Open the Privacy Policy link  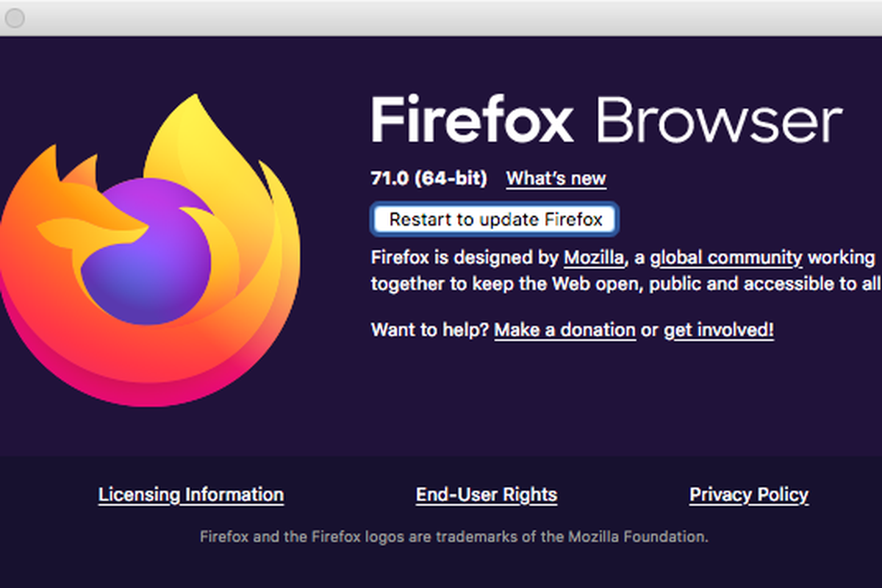(749, 495)
